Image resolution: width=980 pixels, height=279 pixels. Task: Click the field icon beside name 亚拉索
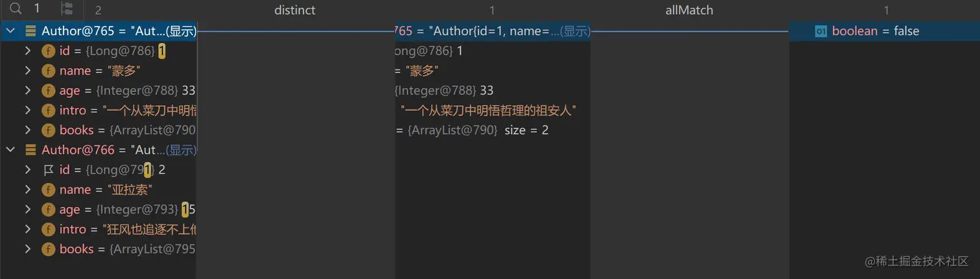48,189
